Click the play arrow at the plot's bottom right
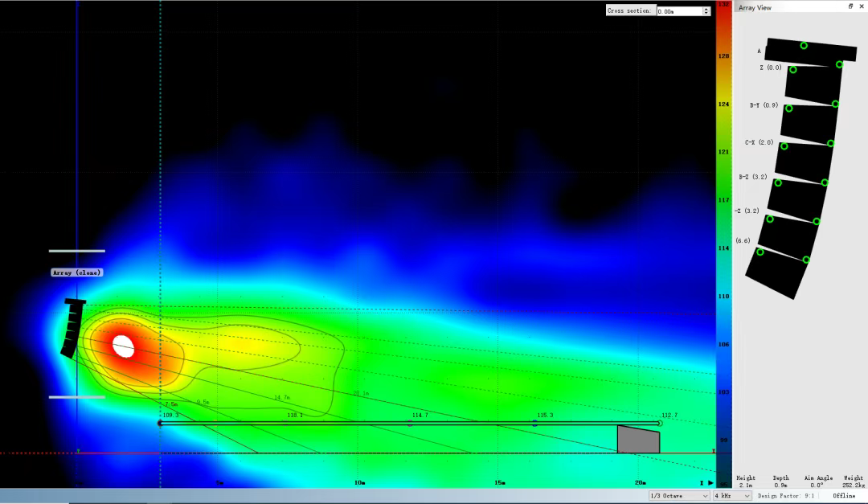Screen dimensions: 868x504 pos(710,483)
